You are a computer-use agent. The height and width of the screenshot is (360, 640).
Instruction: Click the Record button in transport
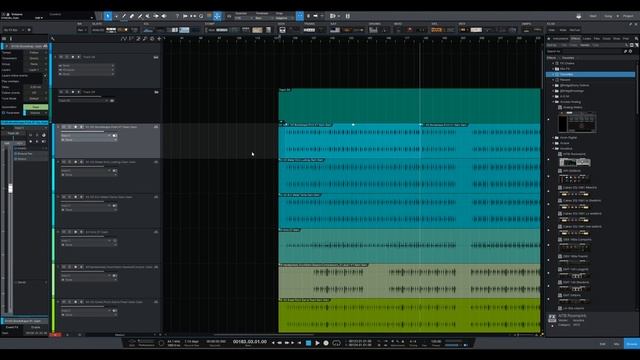pos(326,343)
